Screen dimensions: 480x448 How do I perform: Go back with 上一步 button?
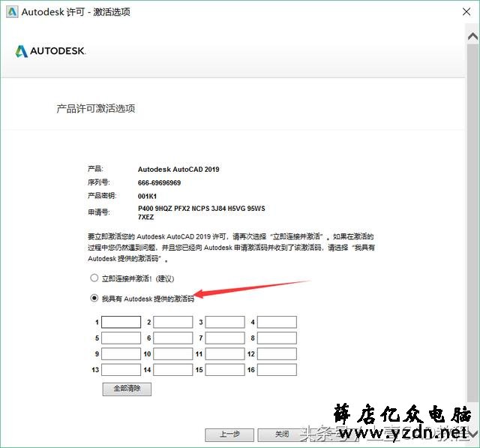[229, 434]
